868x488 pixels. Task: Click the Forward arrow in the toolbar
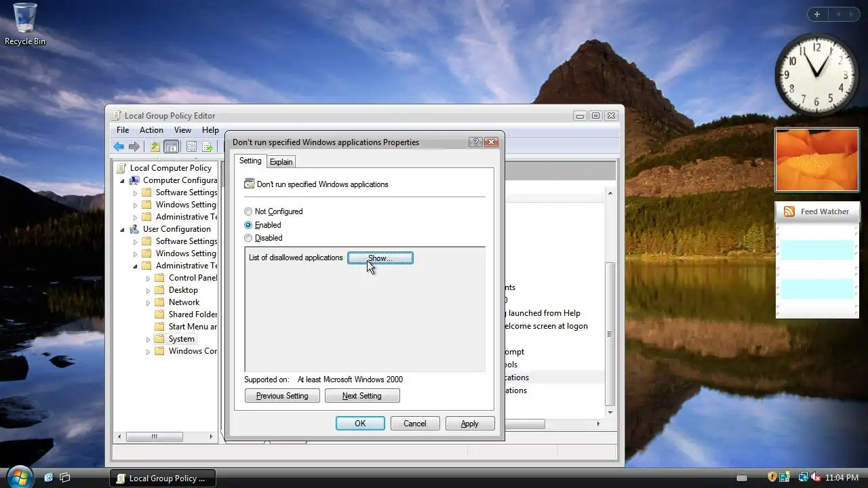point(134,146)
